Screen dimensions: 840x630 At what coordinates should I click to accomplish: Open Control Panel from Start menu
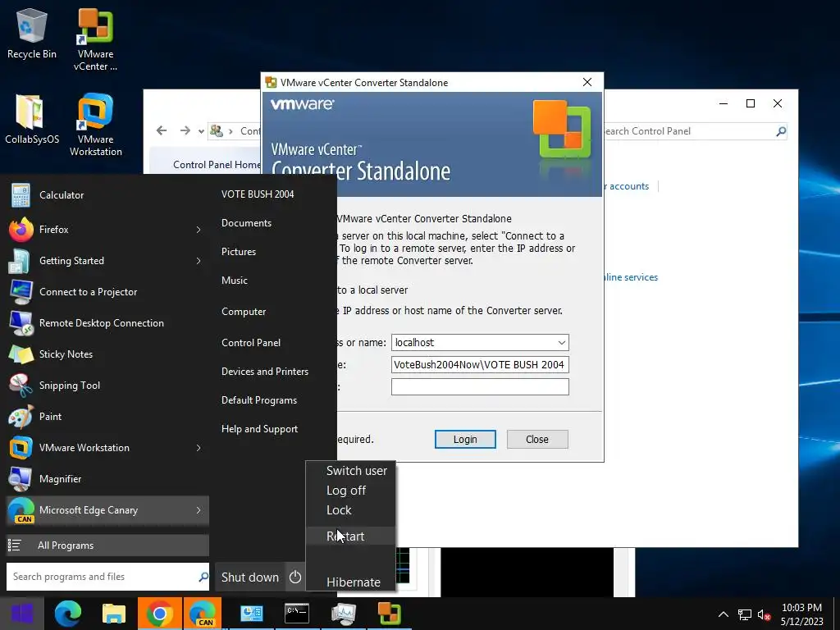point(251,342)
